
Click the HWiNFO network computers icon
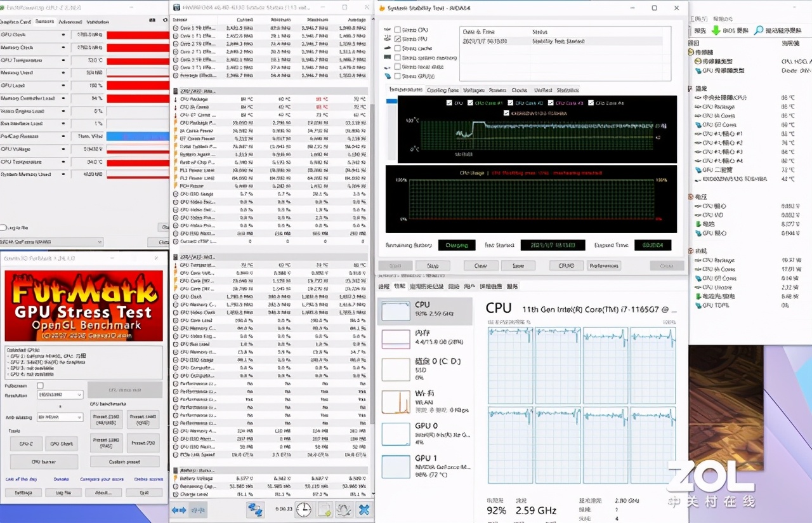point(255,509)
